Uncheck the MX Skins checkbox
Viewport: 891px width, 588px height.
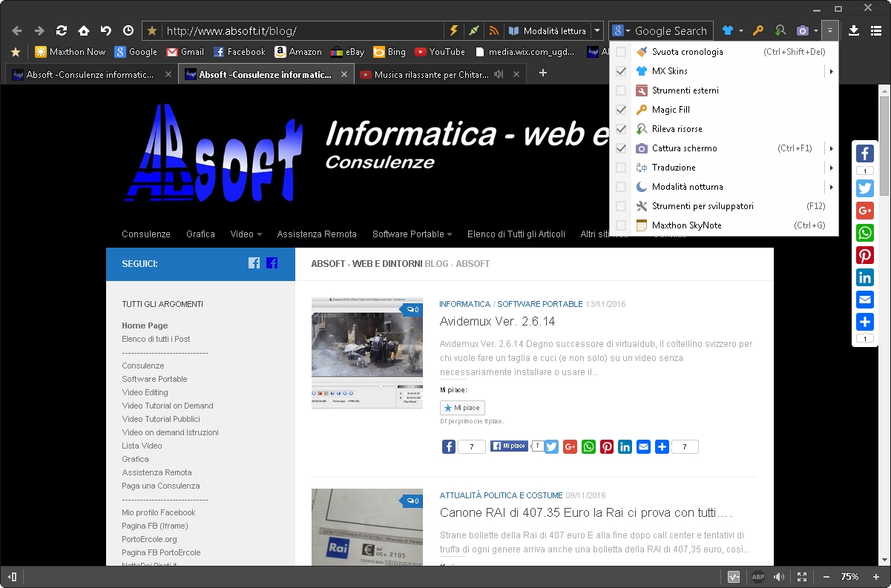621,71
